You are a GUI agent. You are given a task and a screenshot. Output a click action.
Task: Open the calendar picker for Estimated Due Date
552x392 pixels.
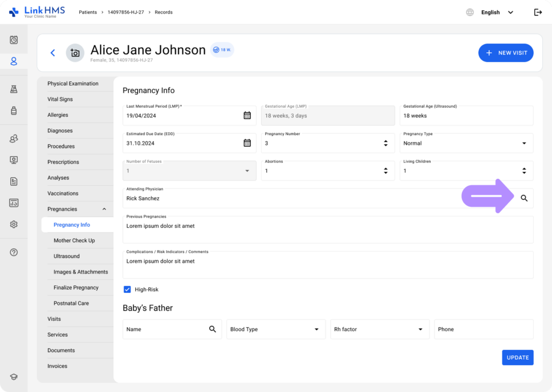click(x=247, y=143)
